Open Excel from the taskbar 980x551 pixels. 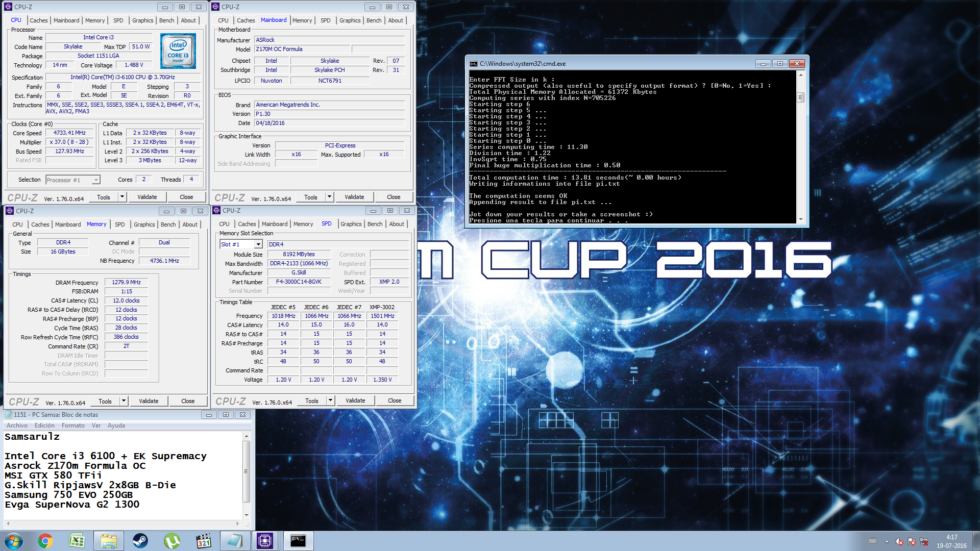77,541
